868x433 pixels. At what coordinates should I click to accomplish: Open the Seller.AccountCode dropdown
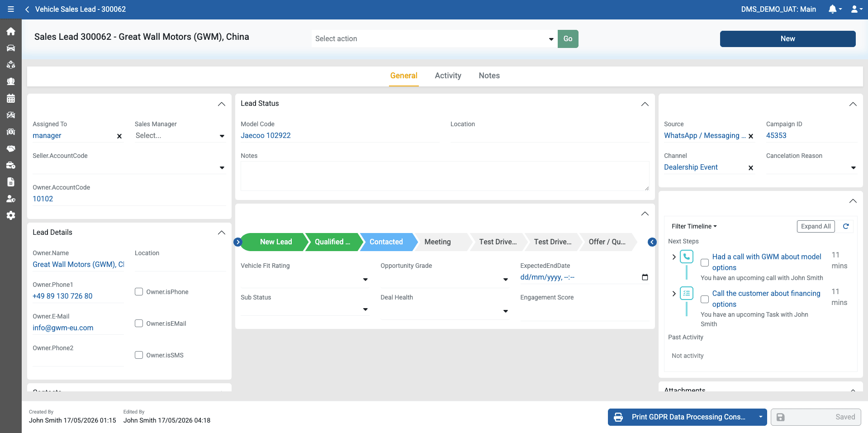pyautogui.click(x=129, y=167)
